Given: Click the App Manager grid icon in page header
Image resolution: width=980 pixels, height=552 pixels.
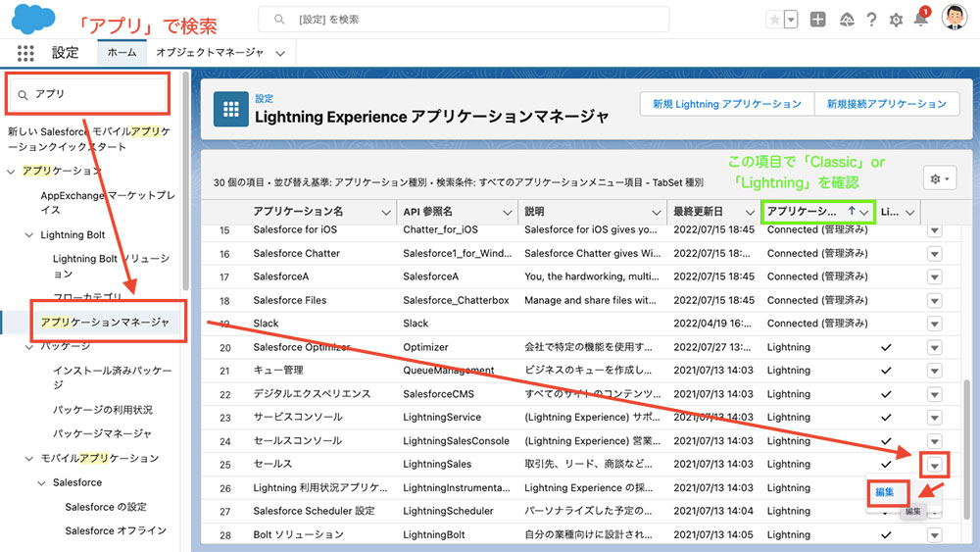Looking at the screenshot, I should tap(230, 110).
